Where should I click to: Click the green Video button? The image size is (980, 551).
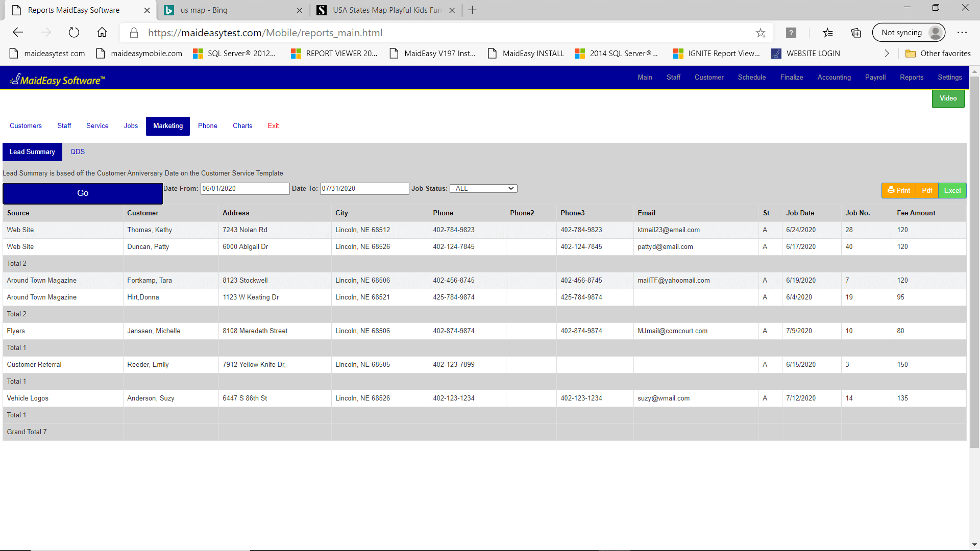[x=948, y=98]
